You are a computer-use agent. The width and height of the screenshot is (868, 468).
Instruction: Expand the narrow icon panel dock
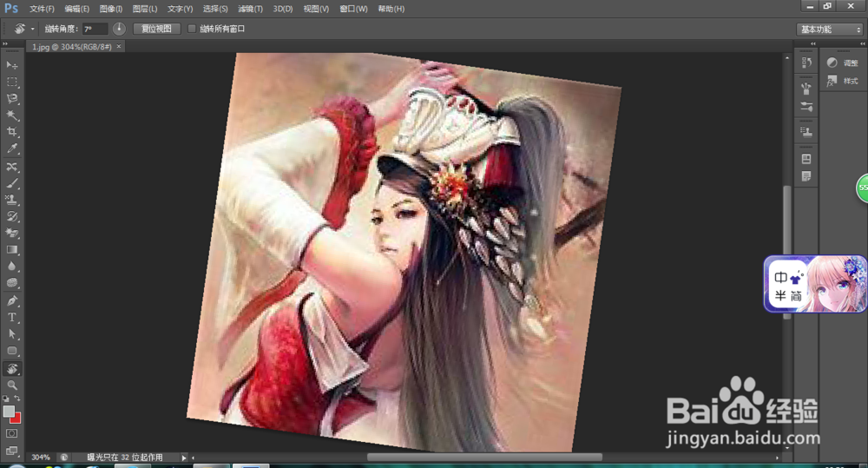(x=813, y=43)
